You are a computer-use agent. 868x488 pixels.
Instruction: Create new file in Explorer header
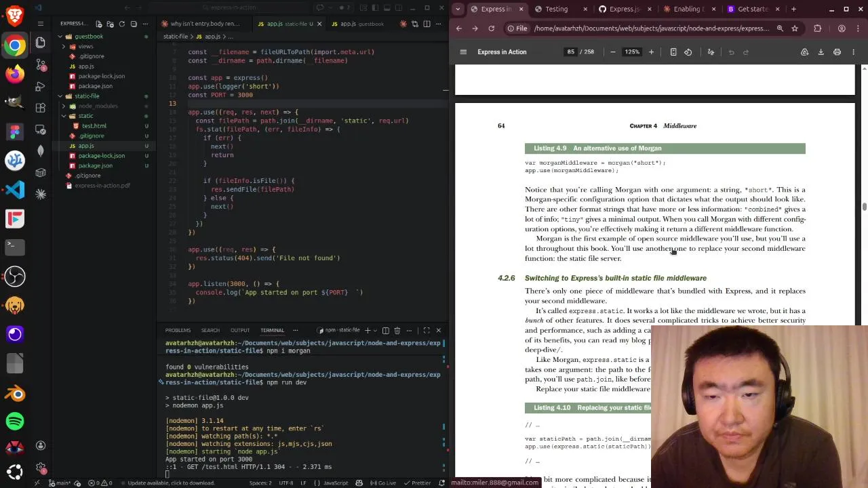click(x=99, y=24)
